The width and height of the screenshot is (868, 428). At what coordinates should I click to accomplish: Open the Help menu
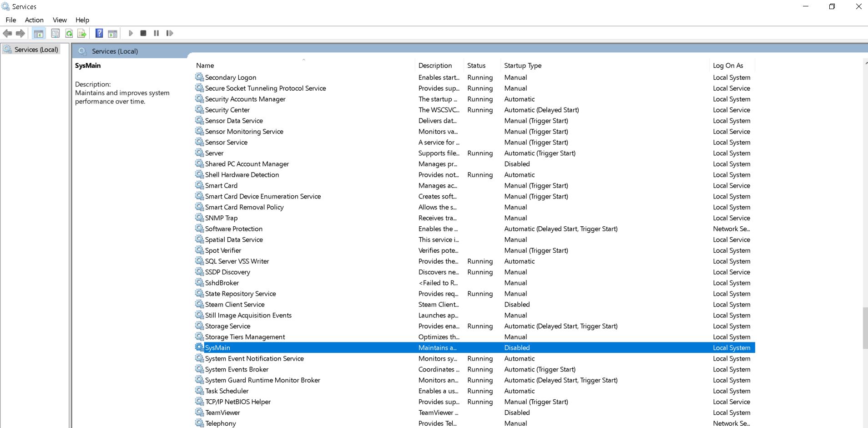(x=82, y=20)
